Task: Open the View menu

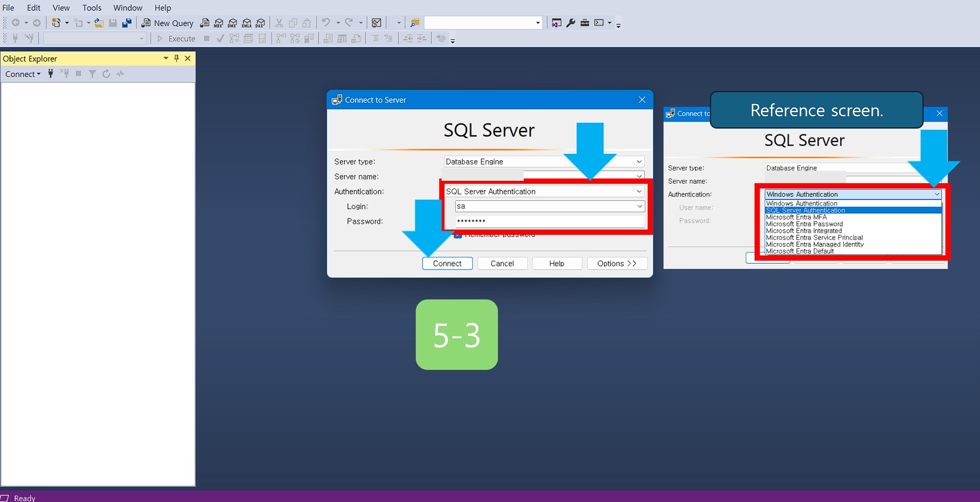Action: [61, 8]
